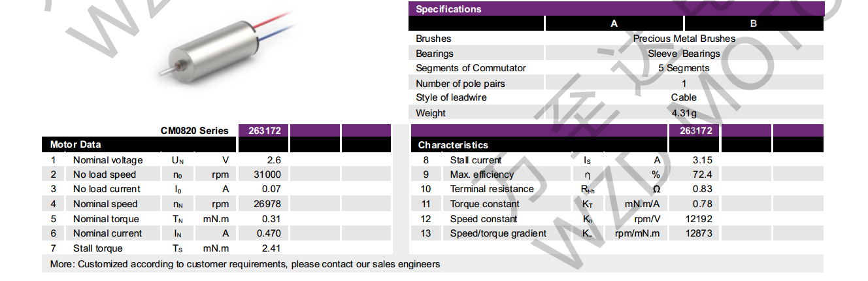Select the Speed constant value 12192
Viewport: 868px width, 281px height.
coord(698,219)
